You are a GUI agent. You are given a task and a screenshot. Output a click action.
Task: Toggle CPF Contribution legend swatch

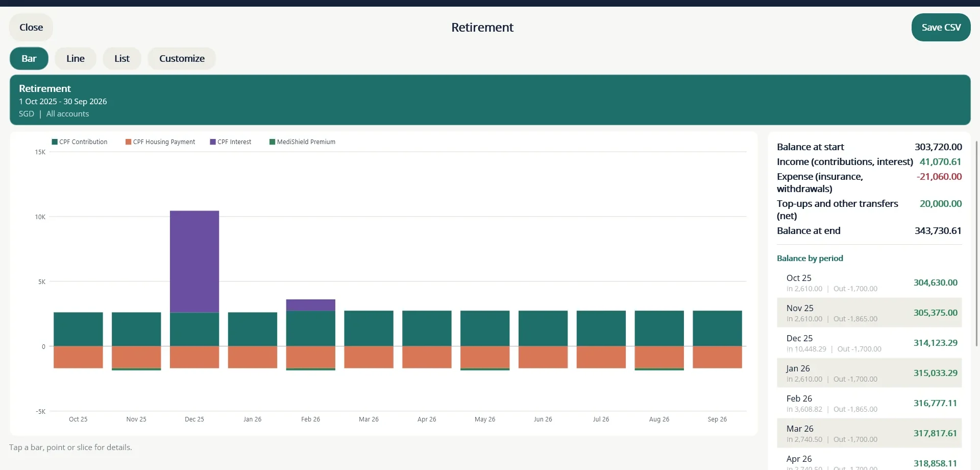55,142
